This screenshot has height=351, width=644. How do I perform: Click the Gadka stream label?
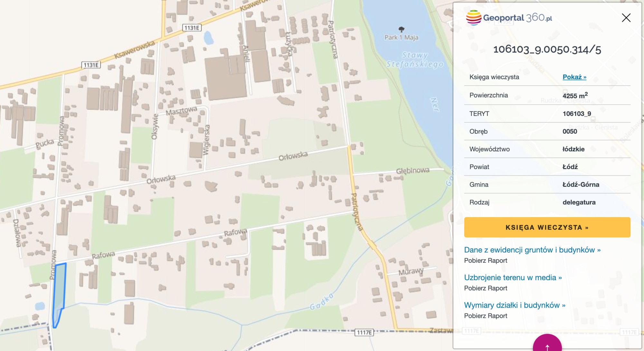[321, 302]
